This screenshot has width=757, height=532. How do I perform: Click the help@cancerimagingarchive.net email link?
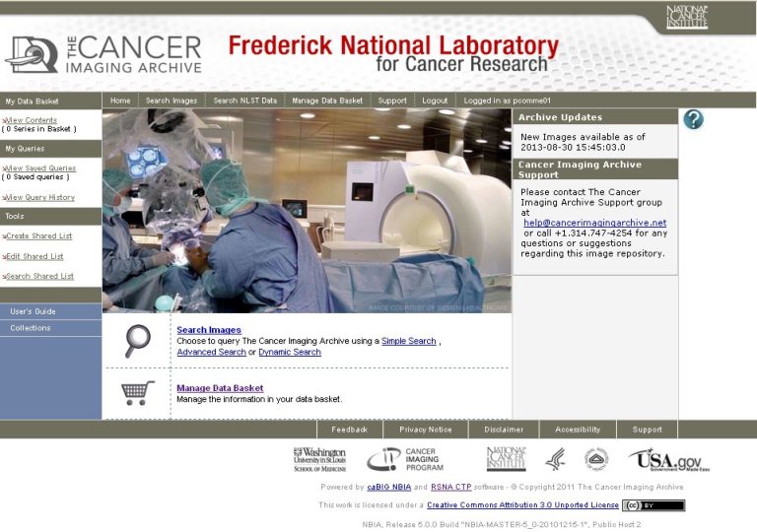[x=595, y=223]
